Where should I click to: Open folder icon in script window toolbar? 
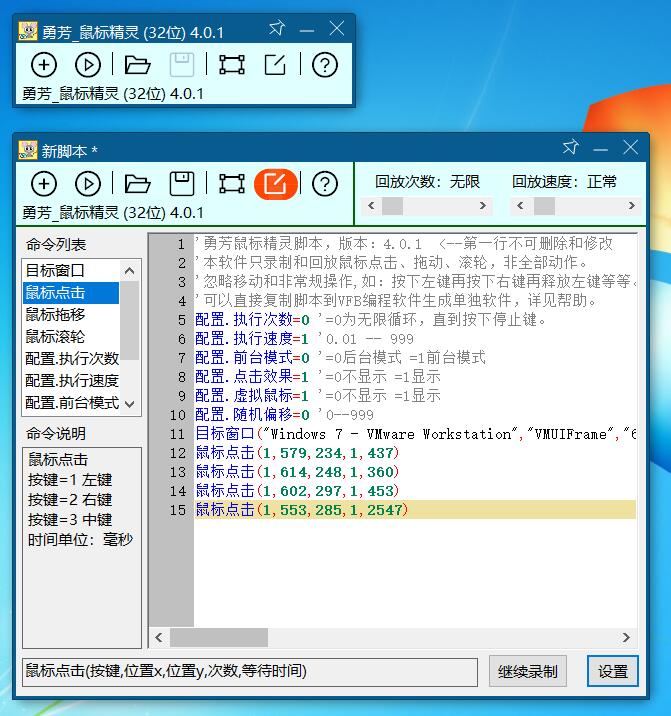click(137, 184)
